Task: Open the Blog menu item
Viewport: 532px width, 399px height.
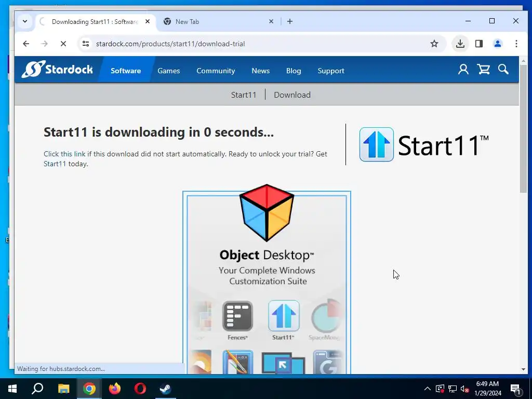Action: pos(294,71)
